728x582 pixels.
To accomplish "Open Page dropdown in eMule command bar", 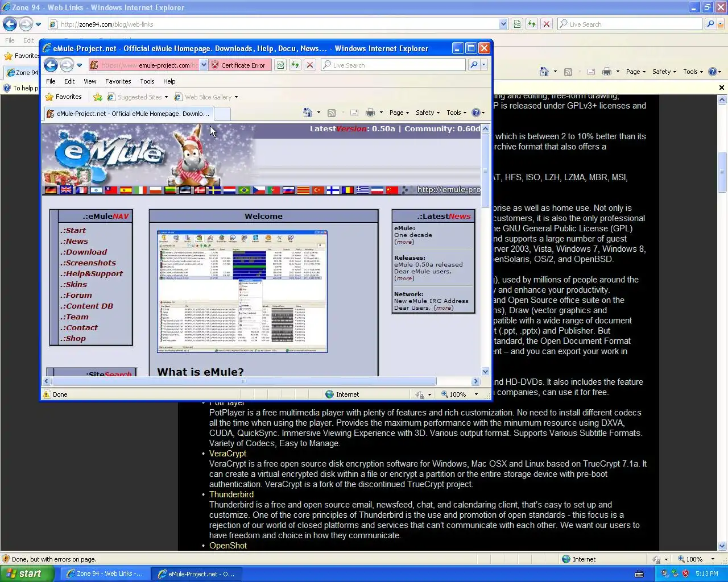I will [x=399, y=113].
